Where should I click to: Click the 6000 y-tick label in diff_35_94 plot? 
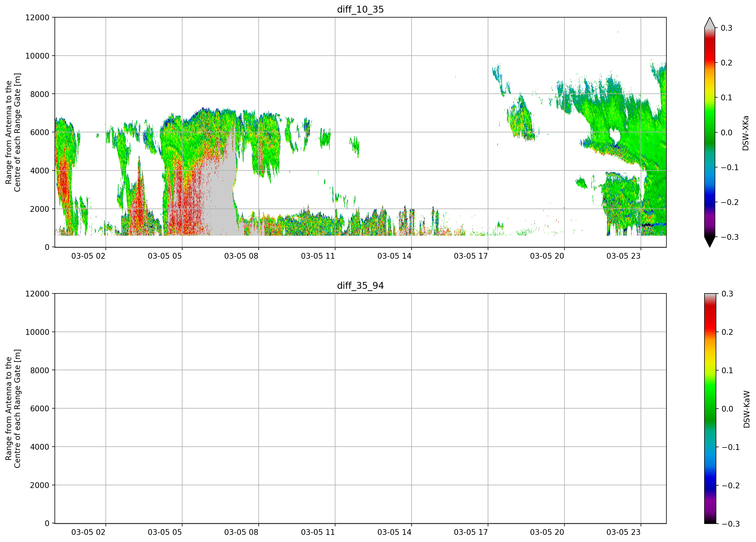pyautogui.click(x=40, y=409)
